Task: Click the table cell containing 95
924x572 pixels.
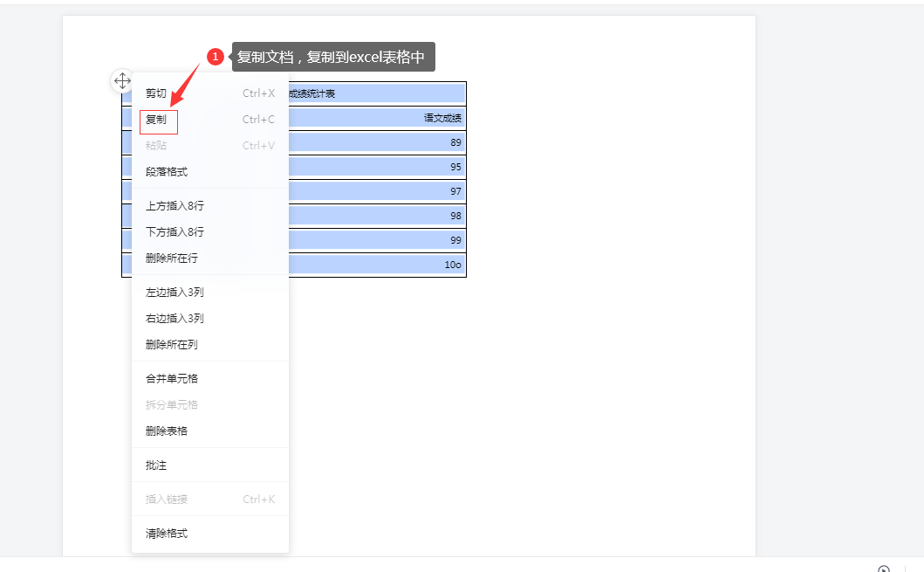Action: tap(377, 167)
